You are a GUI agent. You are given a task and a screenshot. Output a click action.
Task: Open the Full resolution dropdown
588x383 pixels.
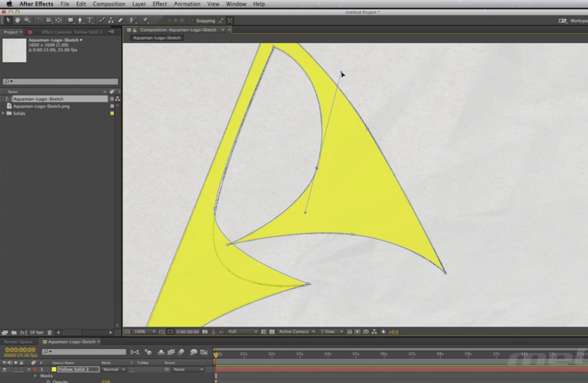tap(243, 331)
